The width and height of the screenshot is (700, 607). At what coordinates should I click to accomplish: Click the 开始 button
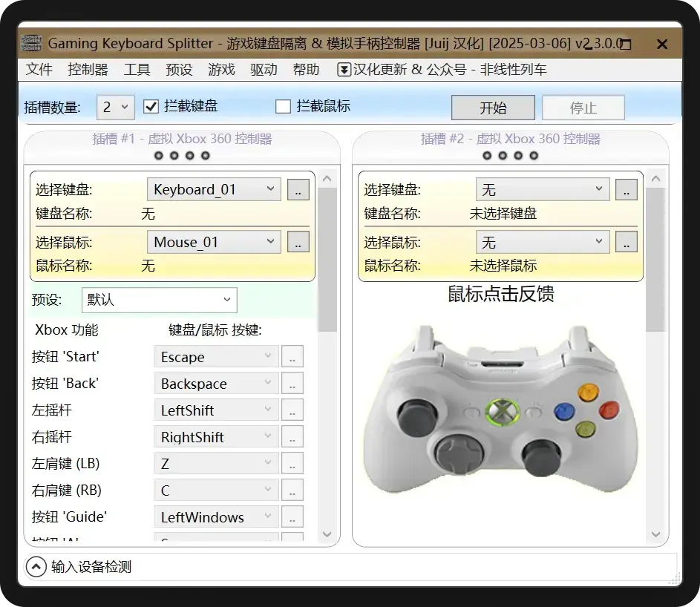tap(493, 108)
